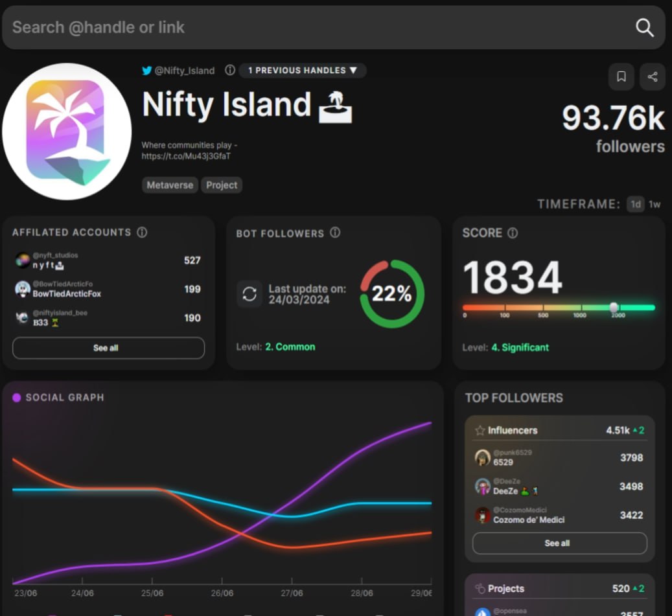
Task: Focus the Search @handle or link field
Action: click(x=334, y=27)
